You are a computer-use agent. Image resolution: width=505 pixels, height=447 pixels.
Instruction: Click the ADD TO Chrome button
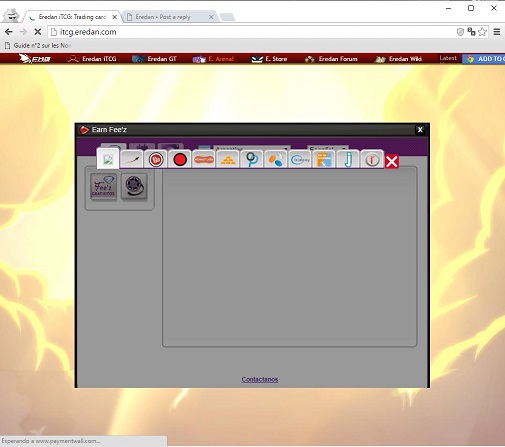[484, 59]
